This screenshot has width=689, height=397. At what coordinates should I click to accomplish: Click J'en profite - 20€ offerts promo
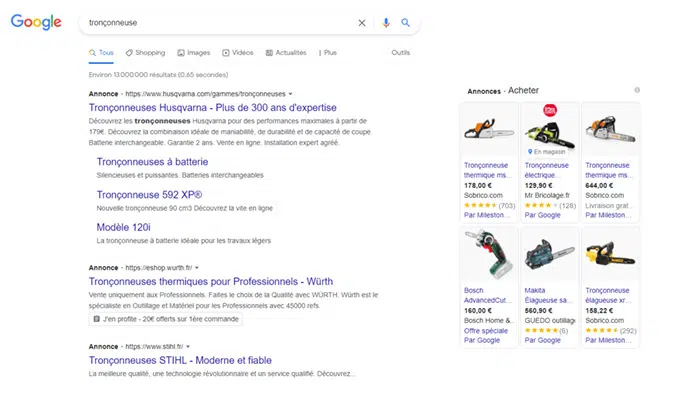pos(166,319)
